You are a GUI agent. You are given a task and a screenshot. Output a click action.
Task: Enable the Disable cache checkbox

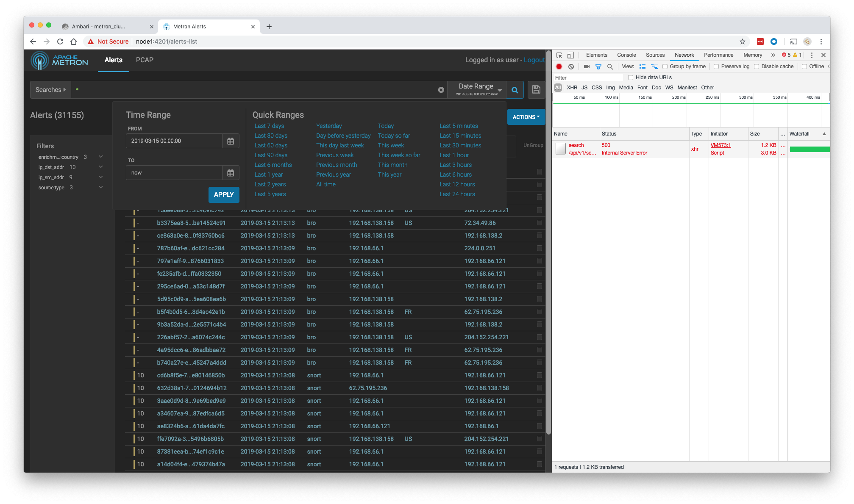[757, 66]
